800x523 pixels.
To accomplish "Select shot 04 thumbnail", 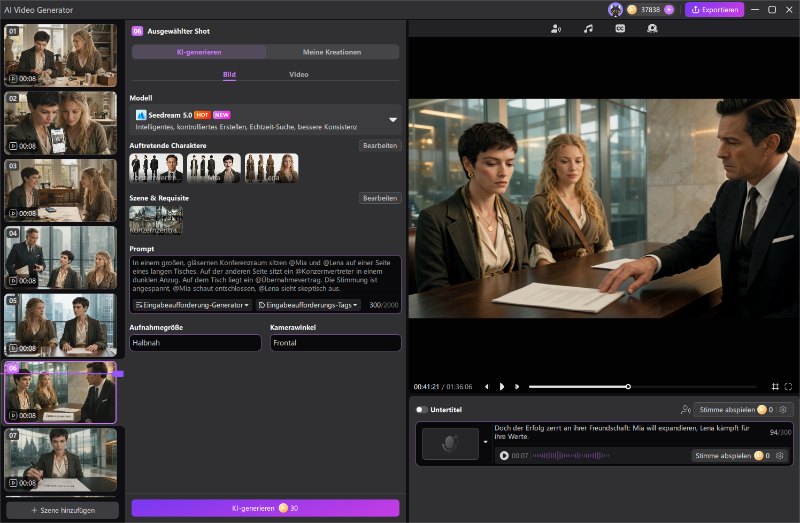I will 61,258.
